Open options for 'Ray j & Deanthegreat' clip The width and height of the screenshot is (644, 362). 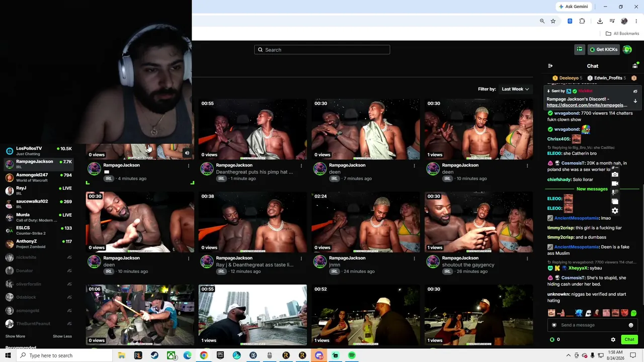(301, 258)
